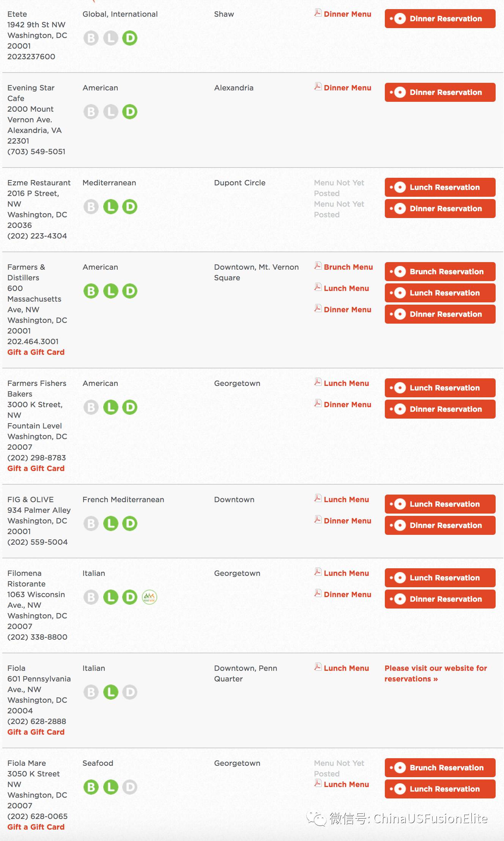Click the green B badge for Fiola Mare
Image resolution: width=504 pixels, height=841 pixels.
click(x=91, y=787)
